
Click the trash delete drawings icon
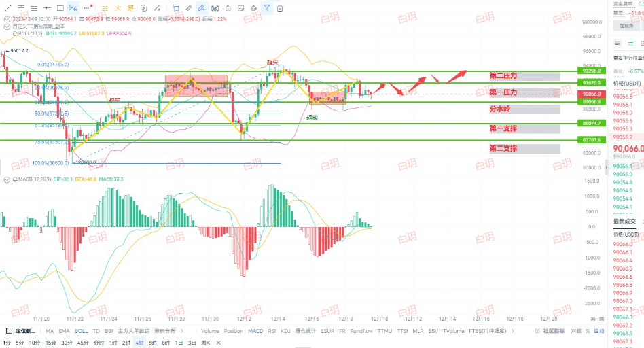point(280,8)
